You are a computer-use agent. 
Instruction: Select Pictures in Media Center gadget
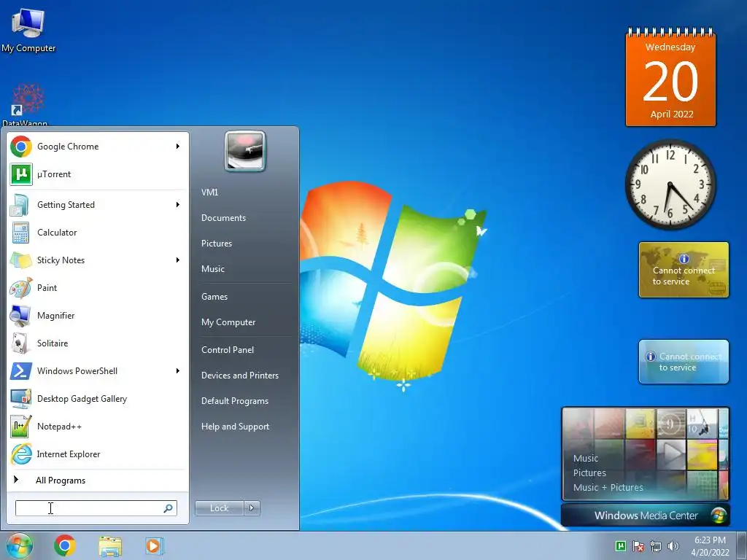pyautogui.click(x=589, y=472)
